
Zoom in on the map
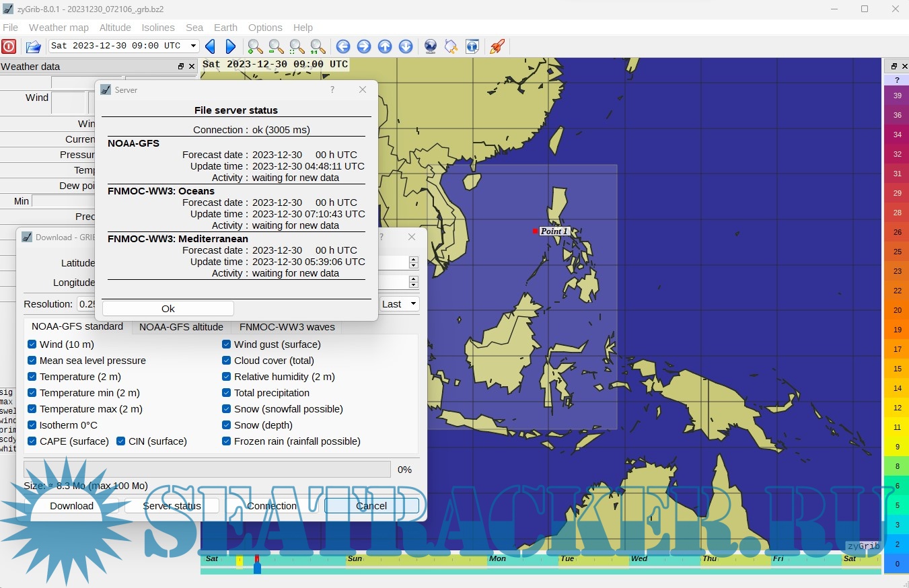click(x=255, y=46)
